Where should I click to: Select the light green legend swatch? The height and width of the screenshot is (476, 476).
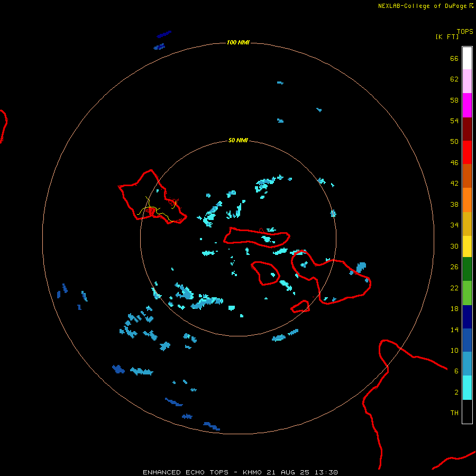[x=467, y=292]
